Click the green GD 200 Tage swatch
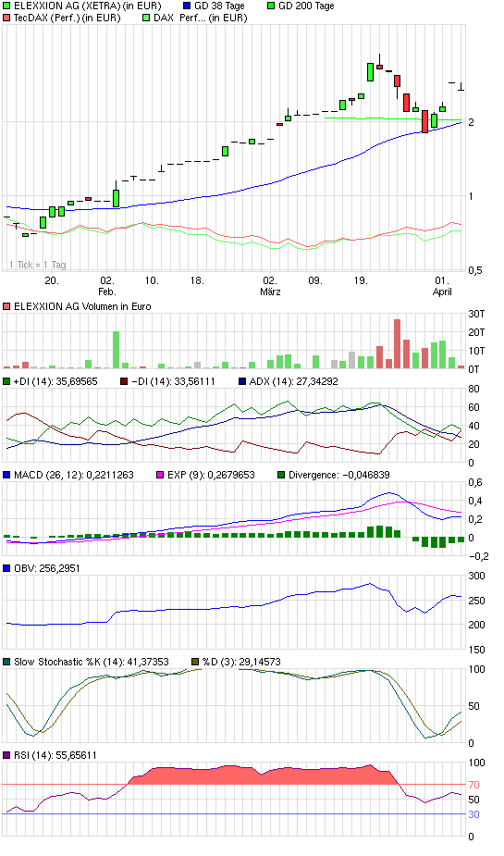This screenshot has height=856, width=504. (x=271, y=6)
